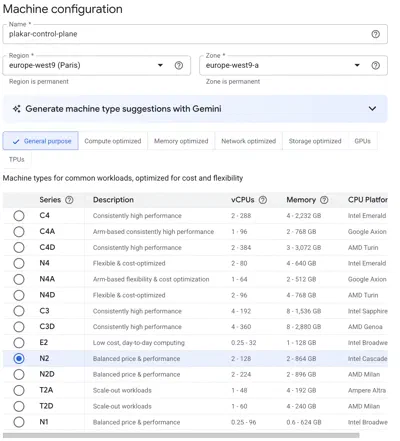
Task: Click the Region field help icon
Action: (x=179, y=65)
